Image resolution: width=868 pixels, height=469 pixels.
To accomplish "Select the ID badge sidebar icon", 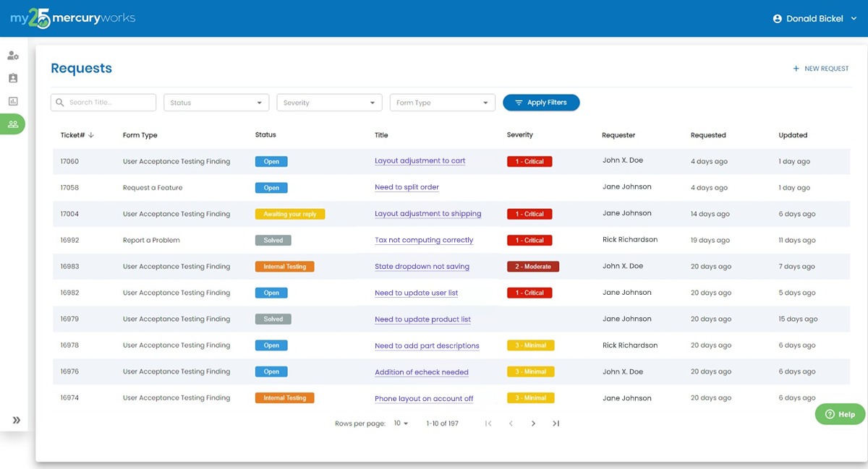I will coord(12,78).
